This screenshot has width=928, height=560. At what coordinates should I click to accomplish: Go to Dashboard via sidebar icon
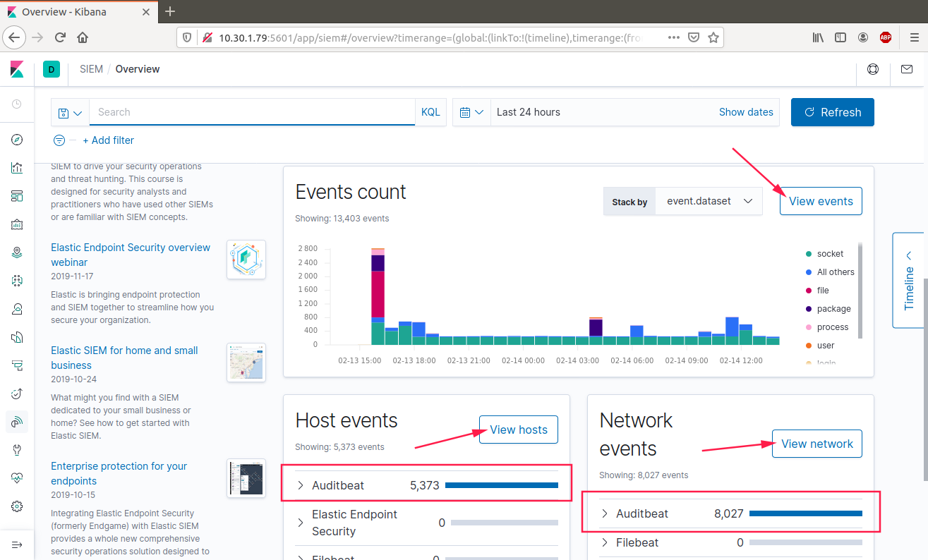17,196
